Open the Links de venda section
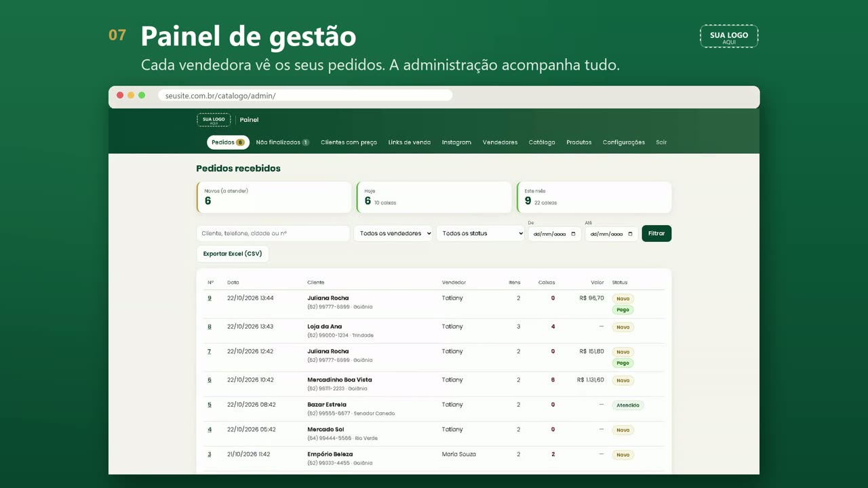868x488 pixels. click(410, 142)
